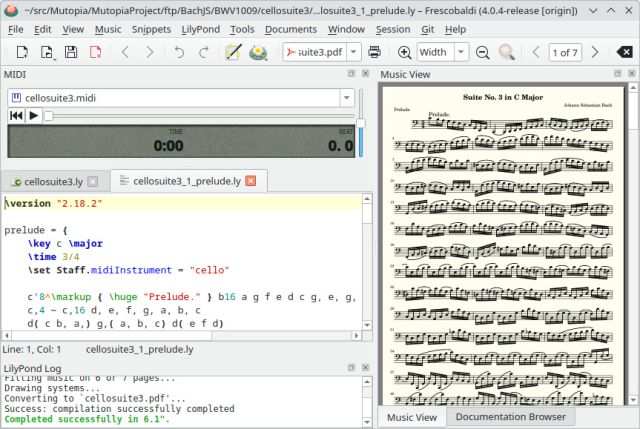Screen dimensions: 640x429
Task: Zoom in the music view
Action: coord(404,52)
